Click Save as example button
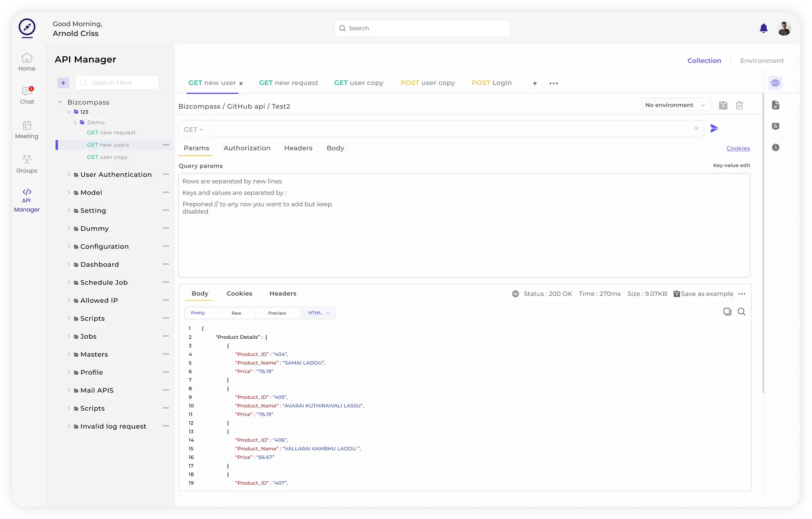This screenshot has width=812, height=519. tap(703, 294)
